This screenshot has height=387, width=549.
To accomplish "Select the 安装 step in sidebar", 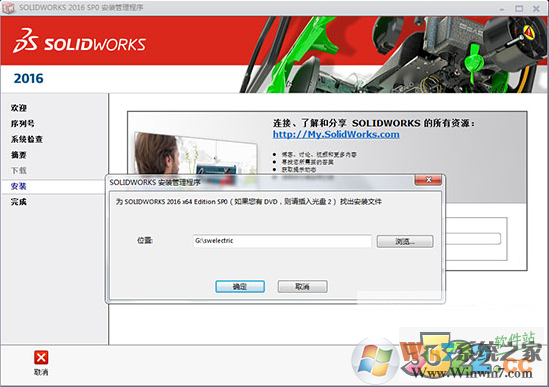I will 19,186.
